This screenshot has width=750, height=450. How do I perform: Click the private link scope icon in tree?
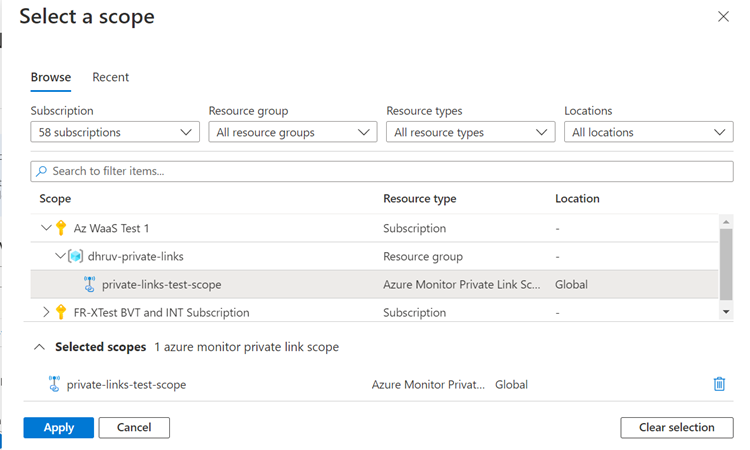coord(89,284)
